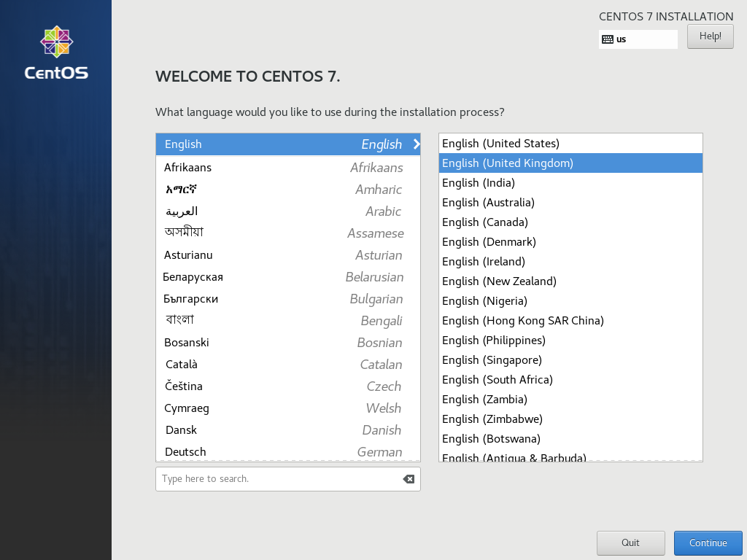The image size is (747, 560).
Task: Select Bosanski language
Action: click(x=287, y=343)
